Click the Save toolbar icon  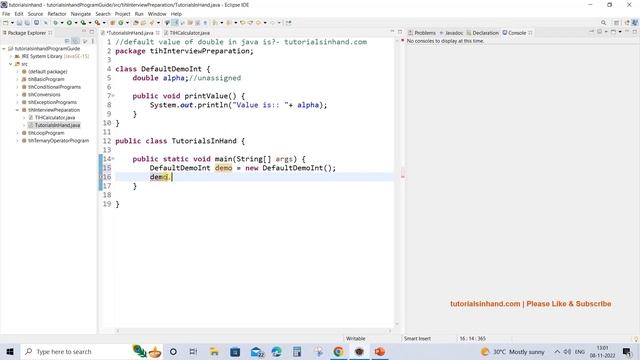(19, 23)
